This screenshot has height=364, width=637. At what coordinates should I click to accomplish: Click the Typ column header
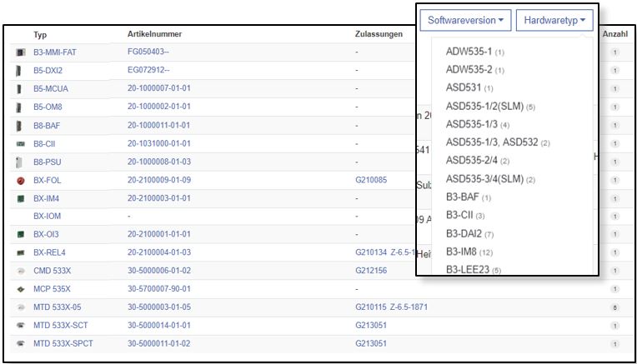[40, 34]
